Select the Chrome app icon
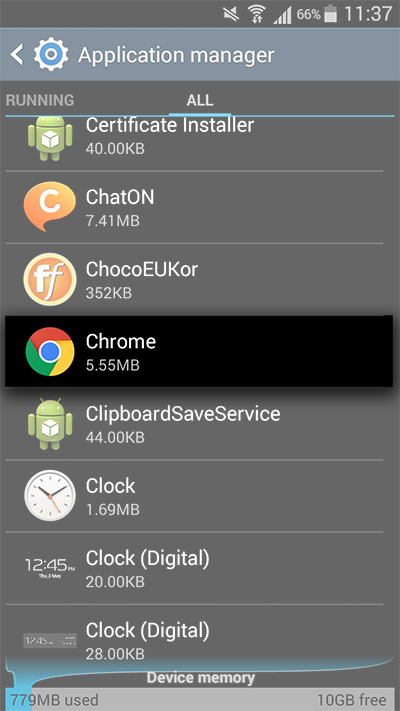400x711 pixels. (x=50, y=351)
